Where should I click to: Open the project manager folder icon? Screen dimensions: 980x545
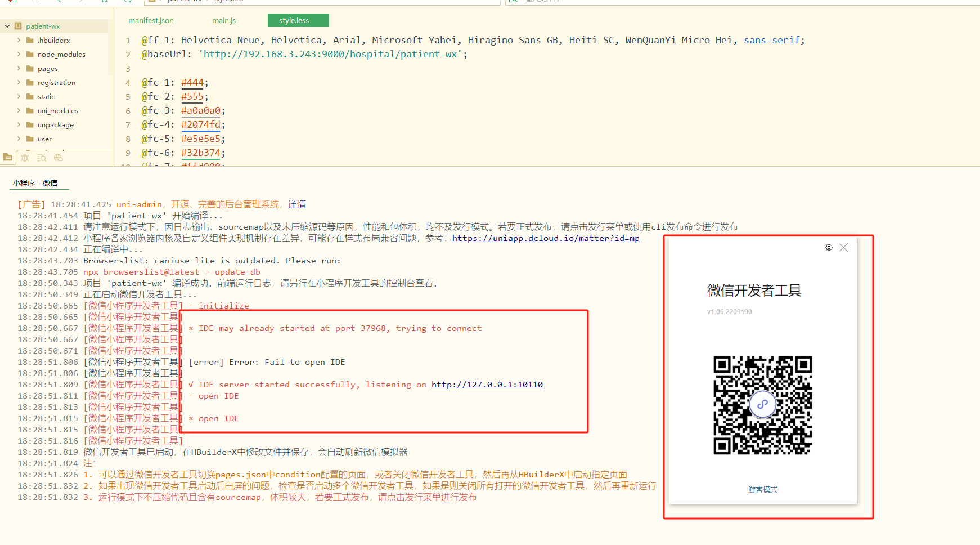[x=8, y=158]
